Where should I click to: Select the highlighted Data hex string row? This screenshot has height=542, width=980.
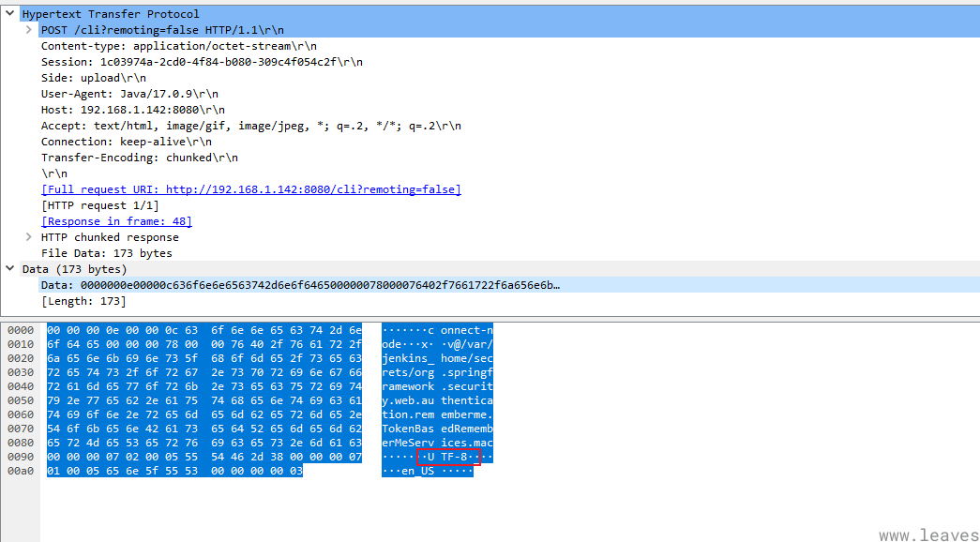click(x=300, y=285)
